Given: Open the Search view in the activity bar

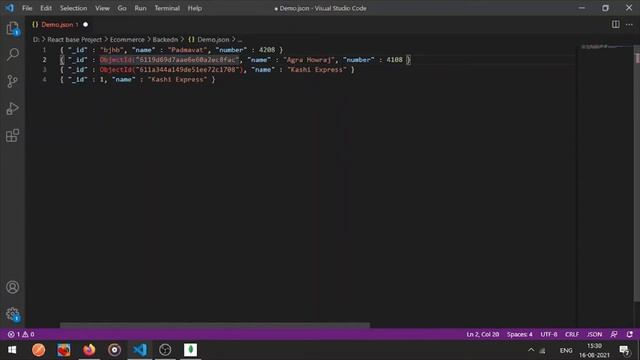Looking at the screenshot, I should (13, 54).
